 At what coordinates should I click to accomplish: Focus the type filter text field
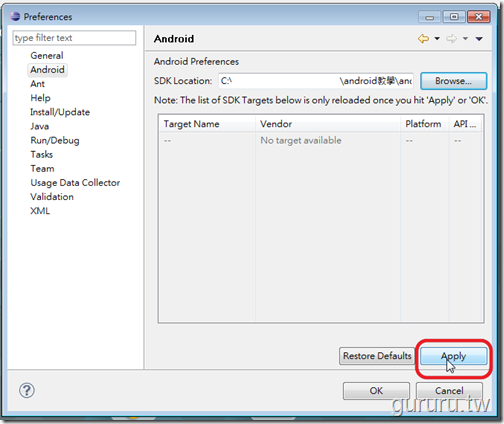74,38
